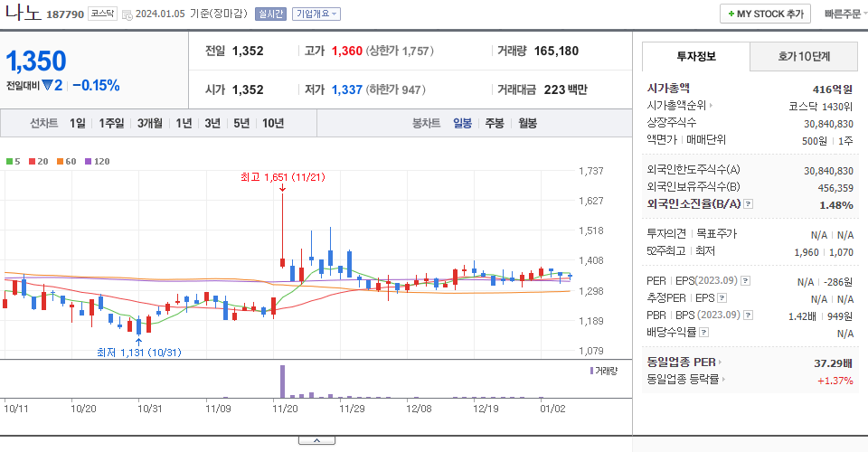Click the MY STOCK 추가 button
Image resolution: width=868 pixels, height=452 pixels.
click(x=765, y=14)
